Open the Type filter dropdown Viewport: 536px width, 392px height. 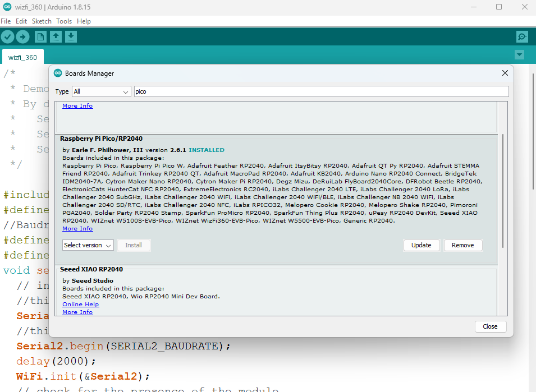(x=101, y=91)
